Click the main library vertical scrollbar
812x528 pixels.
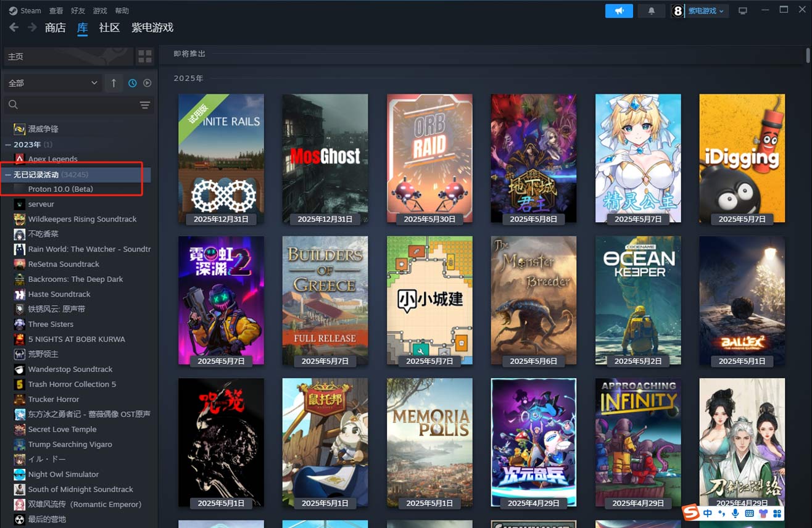tap(808, 56)
